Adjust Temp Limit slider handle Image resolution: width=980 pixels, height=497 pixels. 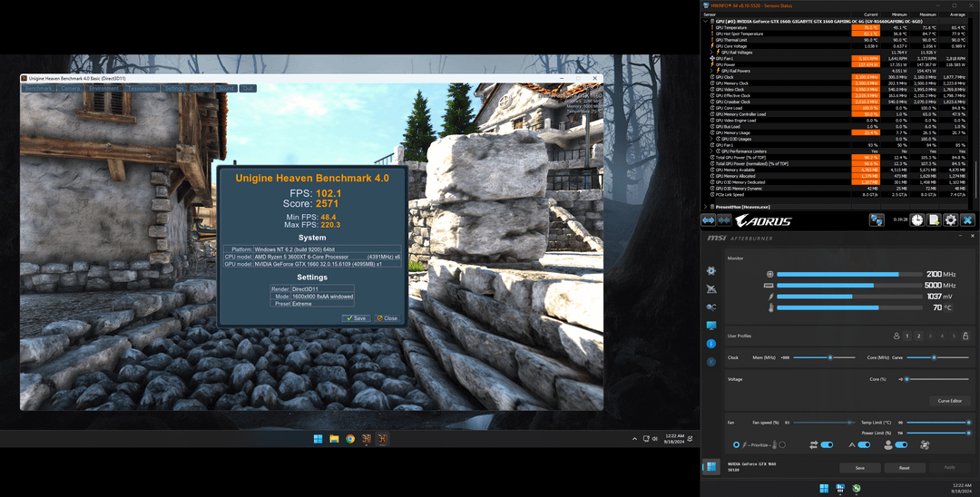click(x=969, y=423)
